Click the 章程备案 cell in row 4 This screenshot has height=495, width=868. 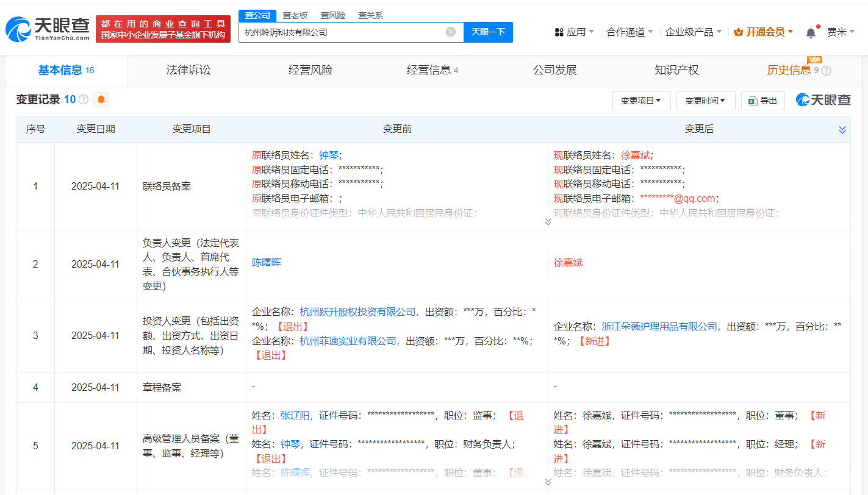[x=192, y=387]
